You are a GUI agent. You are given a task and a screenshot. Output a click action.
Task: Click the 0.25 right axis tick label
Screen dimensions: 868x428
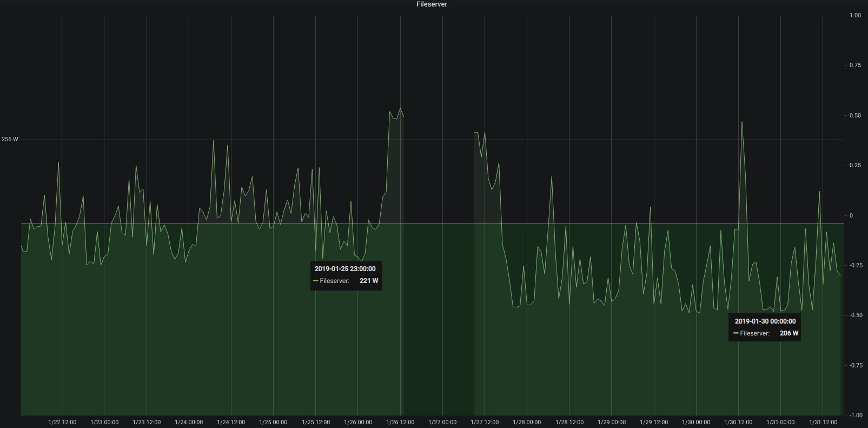coord(854,166)
